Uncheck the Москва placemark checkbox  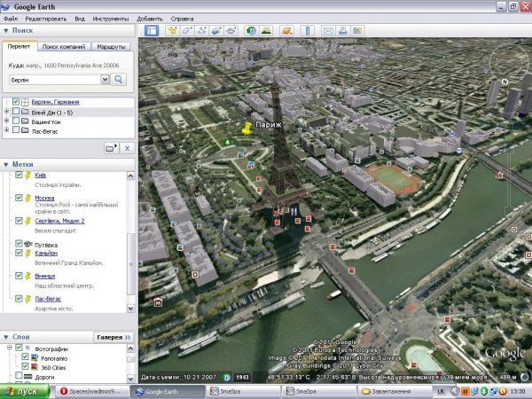[x=19, y=198]
